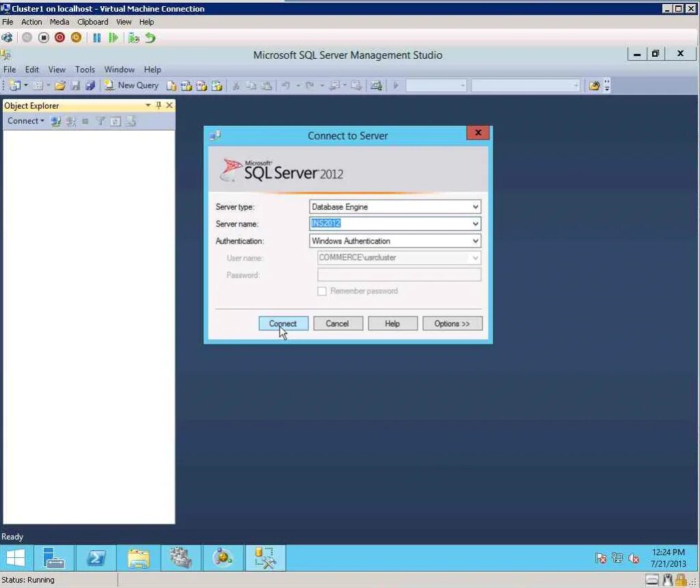Open the SSMS Edit menu
The width and height of the screenshot is (700, 588).
(31, 70)
